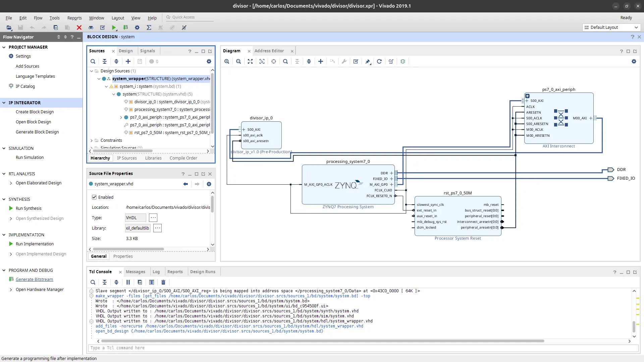Go back in Source File Properties
Image resolution: width=644 pixels, height=362 pixels.
(185, 184)
